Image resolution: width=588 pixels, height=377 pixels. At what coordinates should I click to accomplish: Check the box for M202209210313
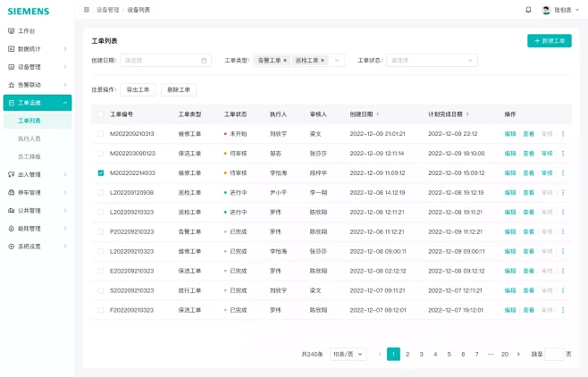pos(100,133)
